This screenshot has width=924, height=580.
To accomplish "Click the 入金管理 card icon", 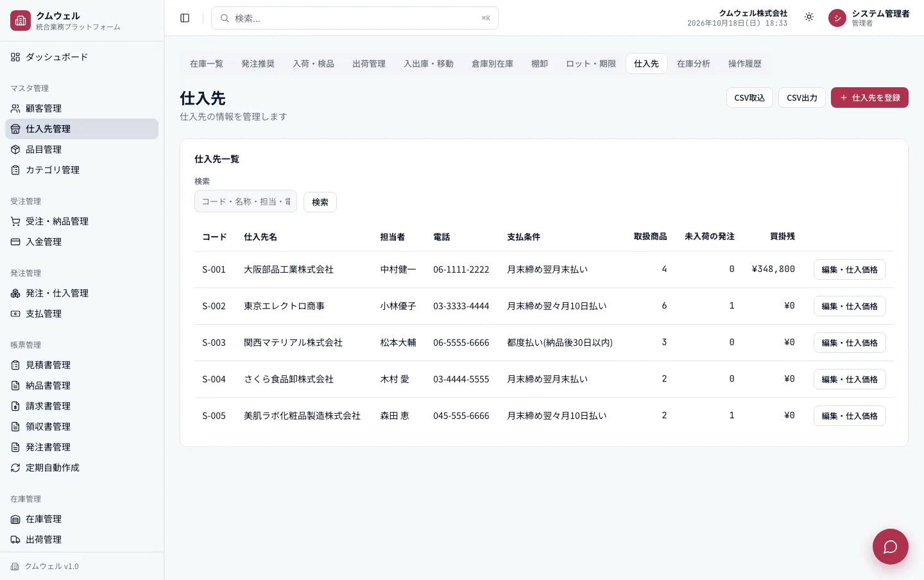I will [x=15, y=242].
